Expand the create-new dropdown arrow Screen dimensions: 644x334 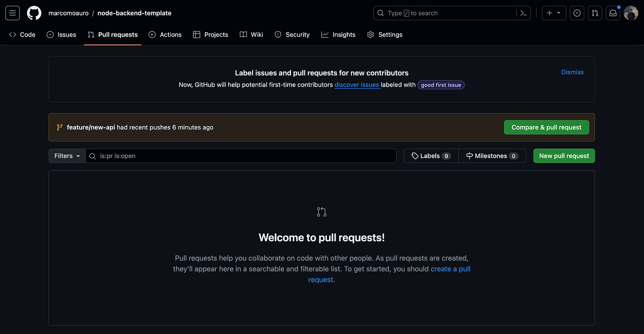coord(559,13)
